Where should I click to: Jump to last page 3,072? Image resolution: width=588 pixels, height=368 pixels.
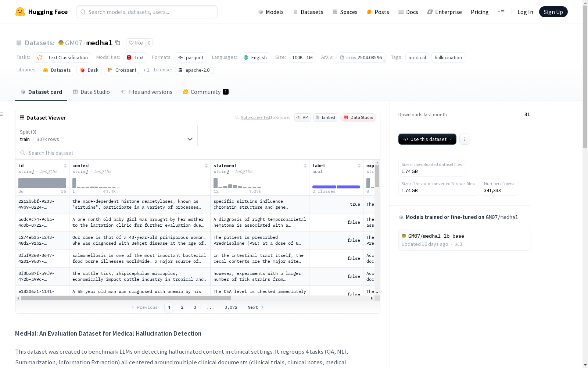coord(231,307)
